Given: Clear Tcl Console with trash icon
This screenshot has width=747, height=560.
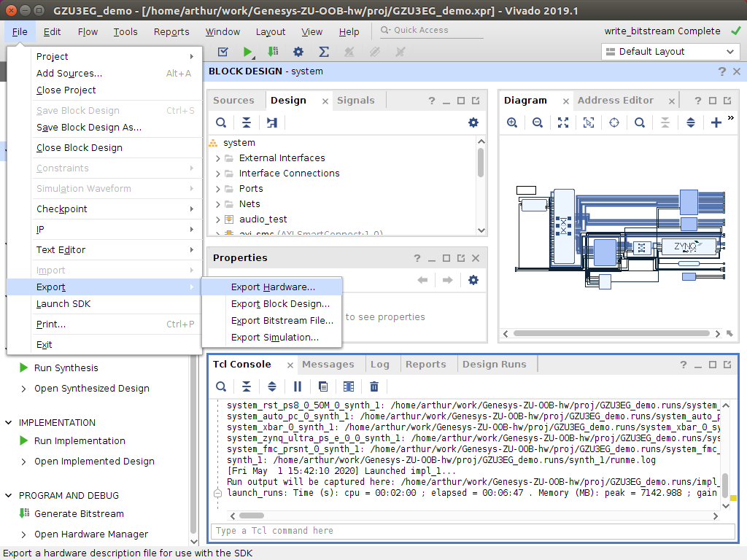Looking at the screenshot, I should (374, 386).
